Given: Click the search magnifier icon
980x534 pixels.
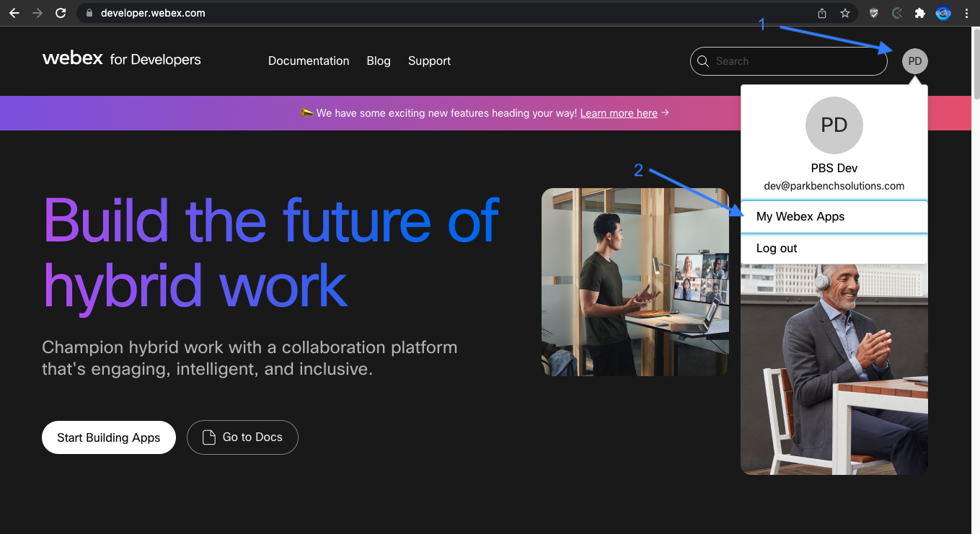Looking at the screenshot, I should tap(703, 61).
